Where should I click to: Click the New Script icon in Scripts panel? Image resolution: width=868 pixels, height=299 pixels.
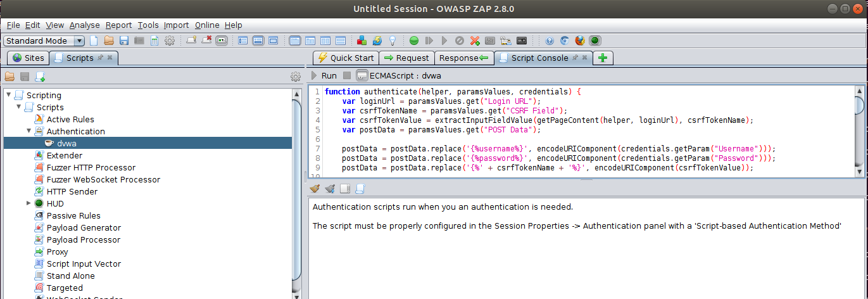pos(40,77)
